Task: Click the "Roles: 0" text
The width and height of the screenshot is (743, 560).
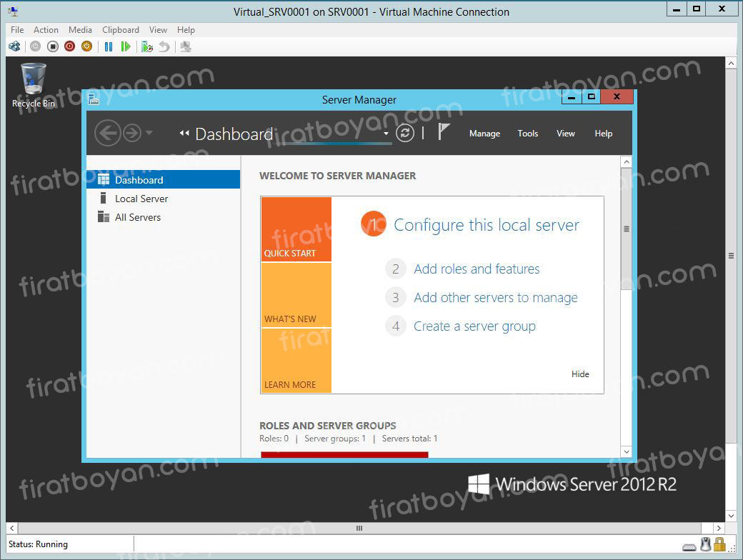Action: pos(274,439)
